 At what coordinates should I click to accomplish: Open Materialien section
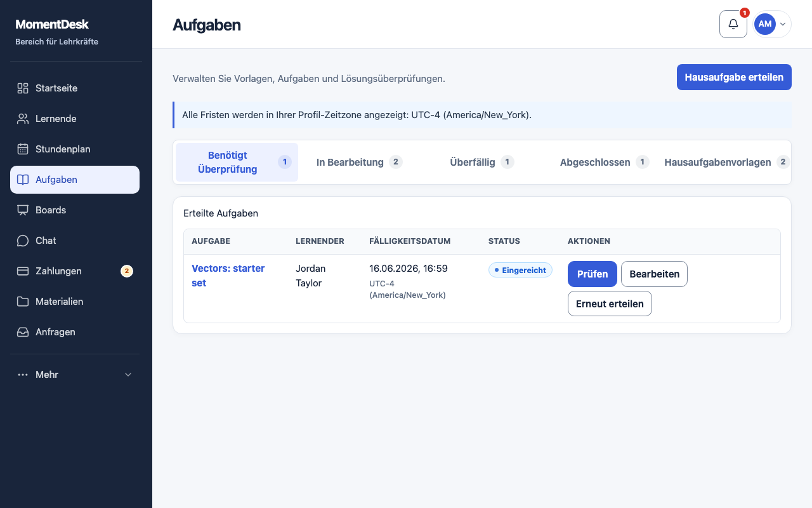tap(75, 302)
